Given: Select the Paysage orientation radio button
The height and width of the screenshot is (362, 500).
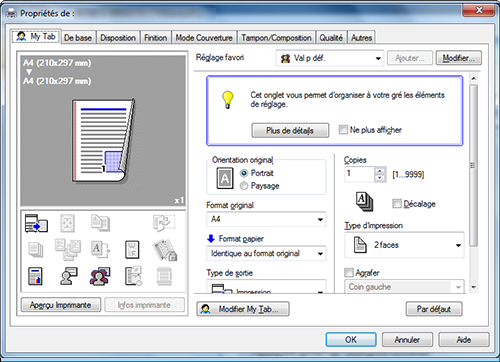Looking at the screenshot, I should [x=244, y=186].
